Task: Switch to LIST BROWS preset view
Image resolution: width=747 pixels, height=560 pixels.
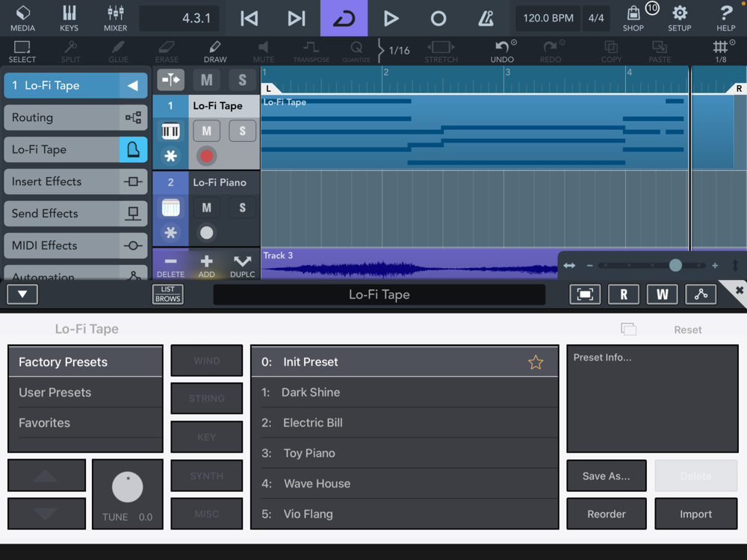Action: 167,294
